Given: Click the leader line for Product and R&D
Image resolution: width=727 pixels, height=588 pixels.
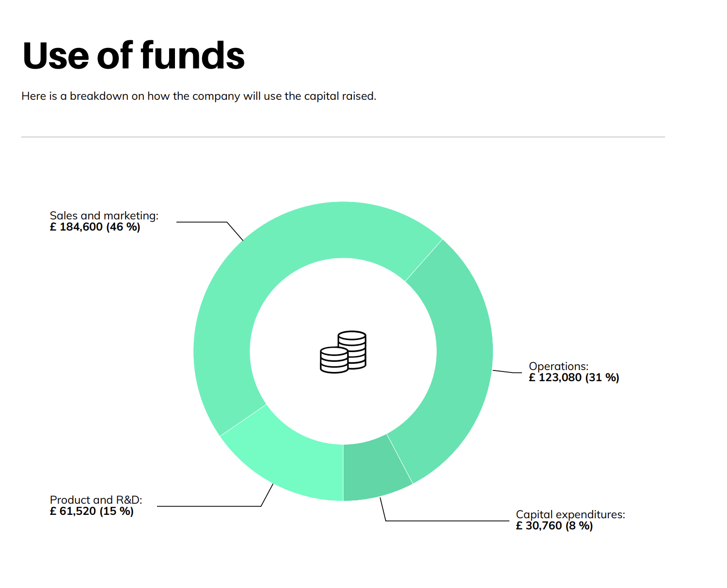Looking at the screenshot, I should pos(208,507).
